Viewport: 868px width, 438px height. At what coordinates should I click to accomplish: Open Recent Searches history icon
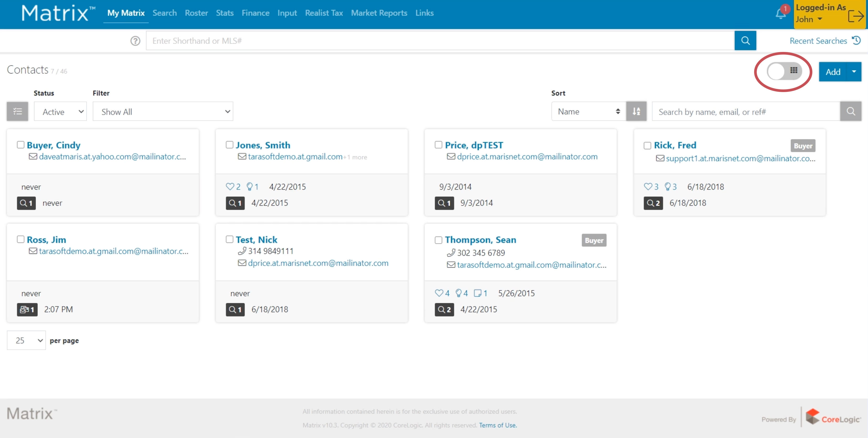[856, 40]
